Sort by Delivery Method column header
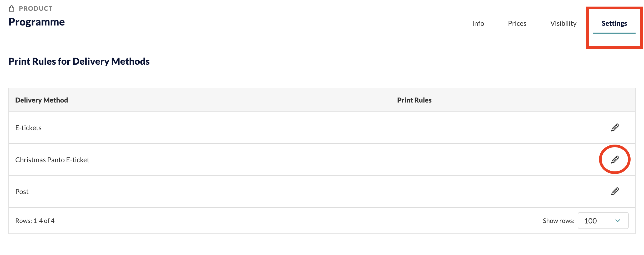Viewport: 644px width, 255px height. [42, 100]
